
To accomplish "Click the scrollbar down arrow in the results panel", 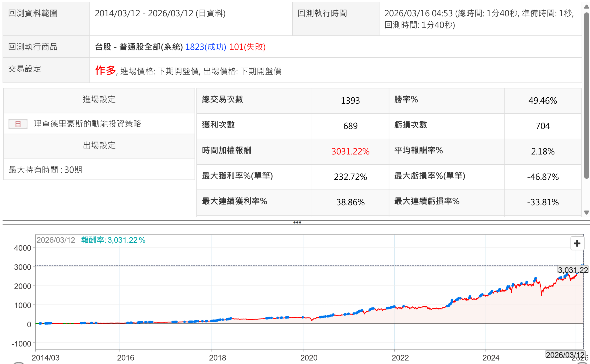I will (586, 212).
